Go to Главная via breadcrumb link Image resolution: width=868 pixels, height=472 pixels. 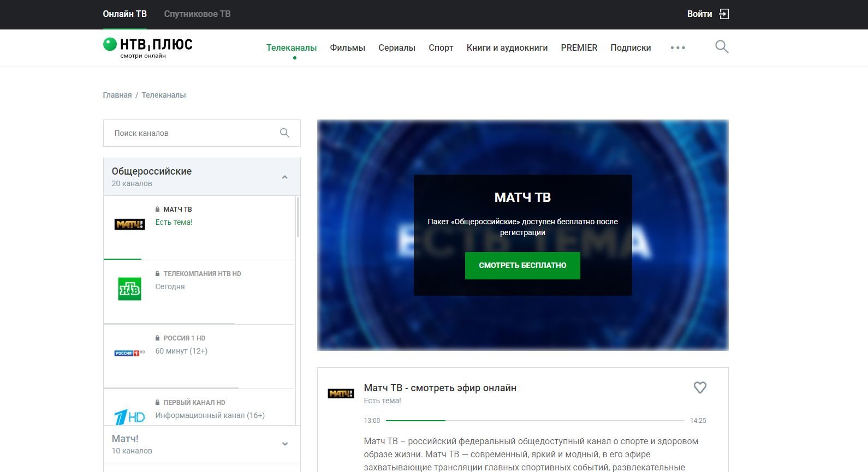click(x=117, y=95)
